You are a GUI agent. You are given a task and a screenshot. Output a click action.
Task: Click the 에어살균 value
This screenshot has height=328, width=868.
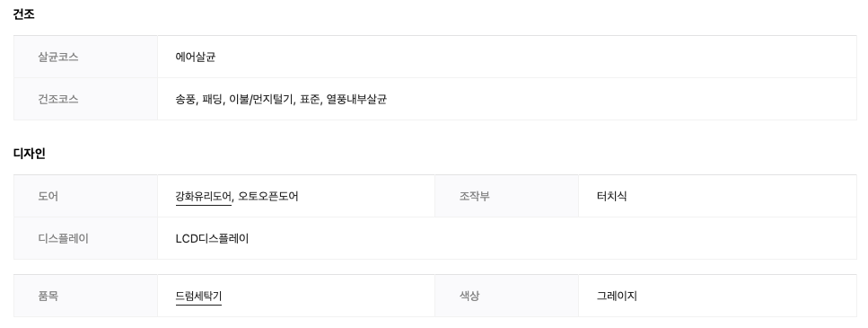click(x=196, y=58)
